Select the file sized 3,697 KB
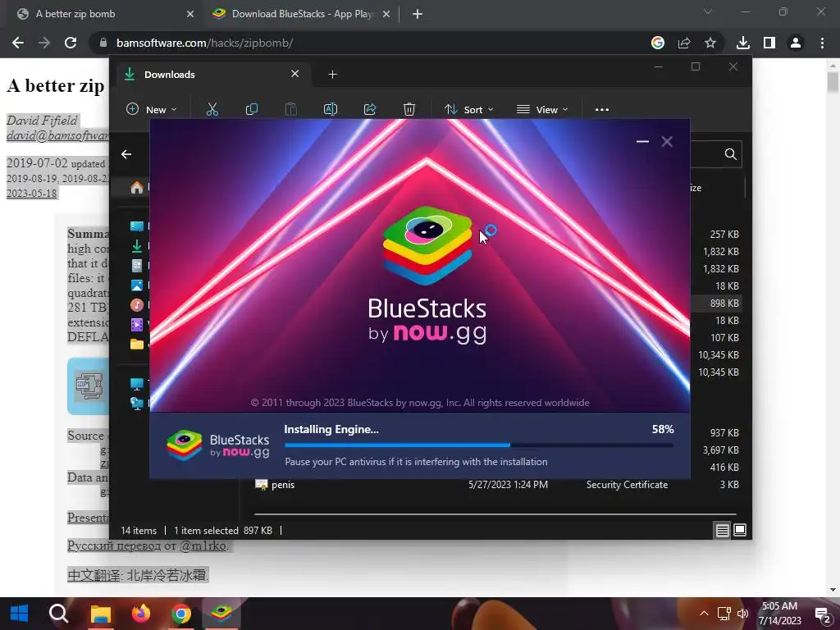This screenshot has height=630, width=840. (x=720, y=450)
